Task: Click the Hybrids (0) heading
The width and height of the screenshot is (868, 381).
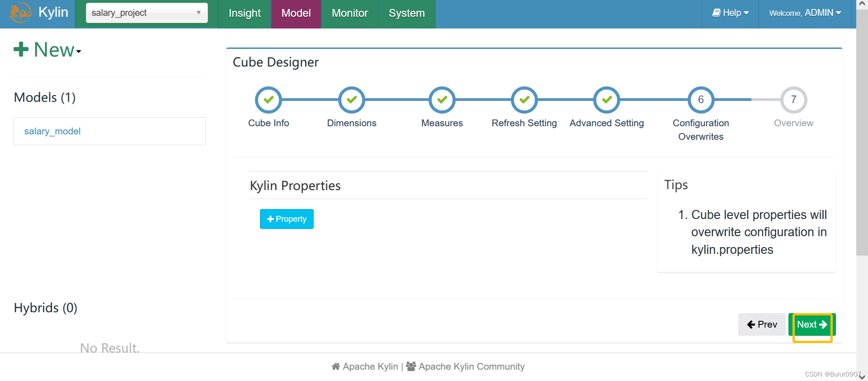Action: (46, 308)
